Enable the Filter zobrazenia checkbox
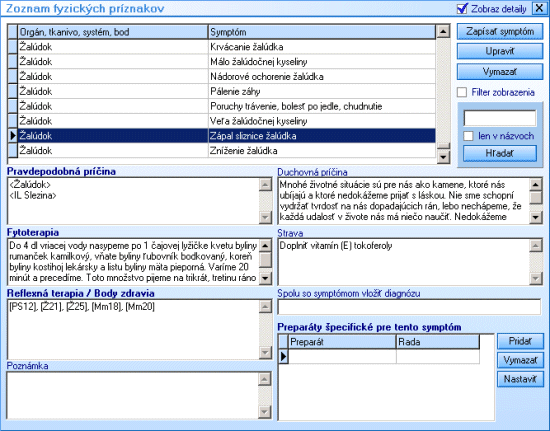 pyautogui.click(x=462, y=92)
